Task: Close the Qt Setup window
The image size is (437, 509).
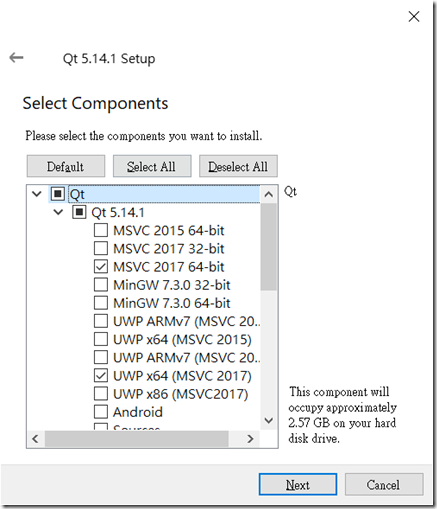Action: (414, 16)
